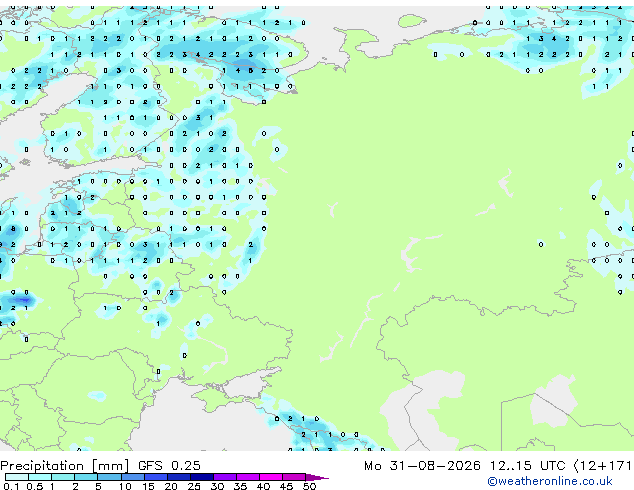Pick the 35–40 mm violet legend swatch

click(x=247, y=477)
